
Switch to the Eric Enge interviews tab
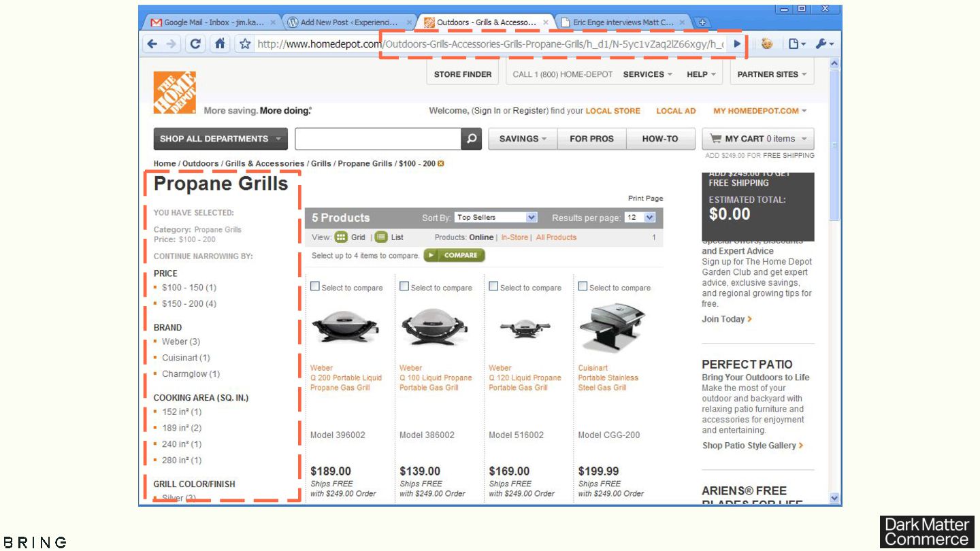coord(622,22)
